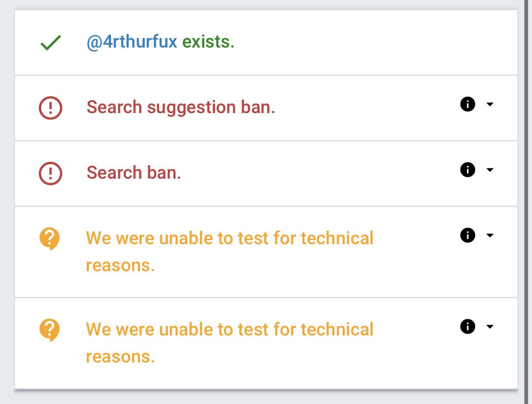Click the second orange question mark icon
The image size is (532, 404).
[x=50, y=330]
